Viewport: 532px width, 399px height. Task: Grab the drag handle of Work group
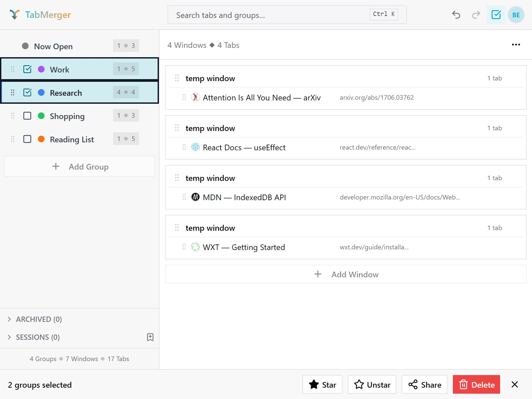point(13,69)
